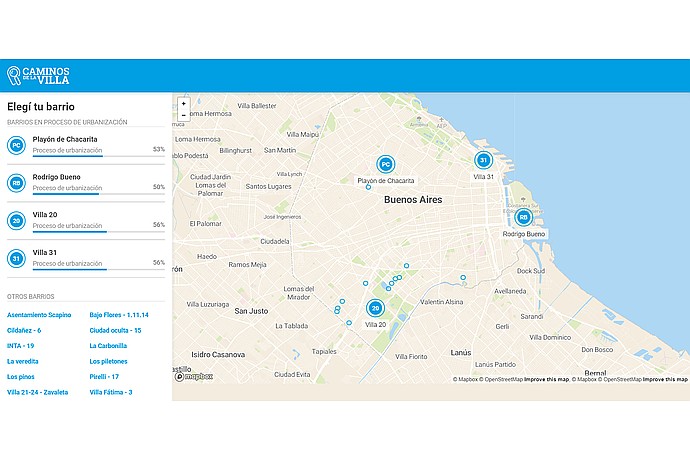
Task: Open Los pinos link
Action: pyautogui.click(x=21, y=377)
